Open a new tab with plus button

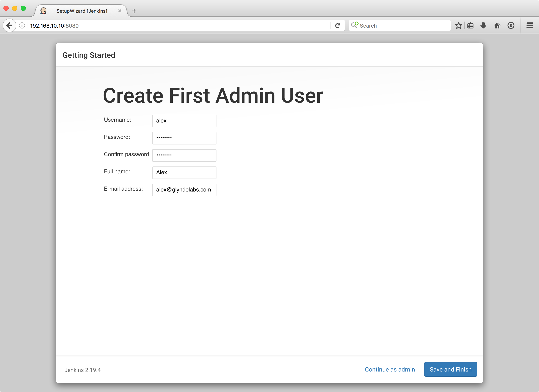(x=134, y=11)
